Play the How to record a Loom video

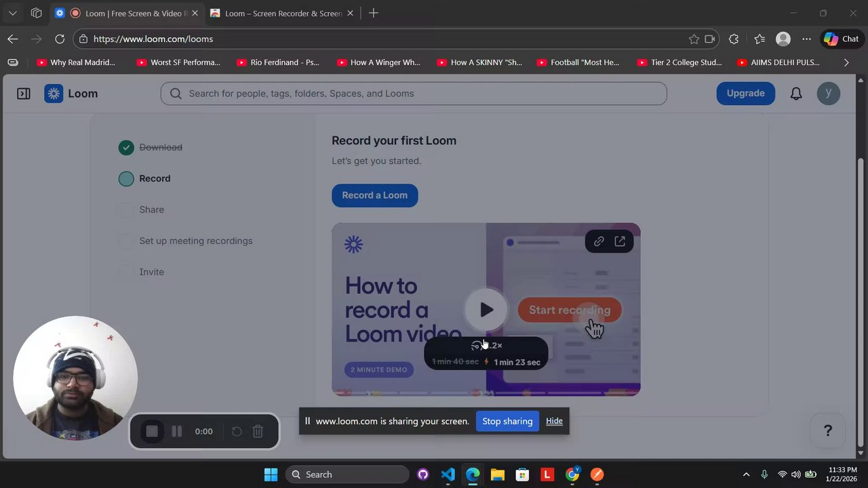[486, 310]
